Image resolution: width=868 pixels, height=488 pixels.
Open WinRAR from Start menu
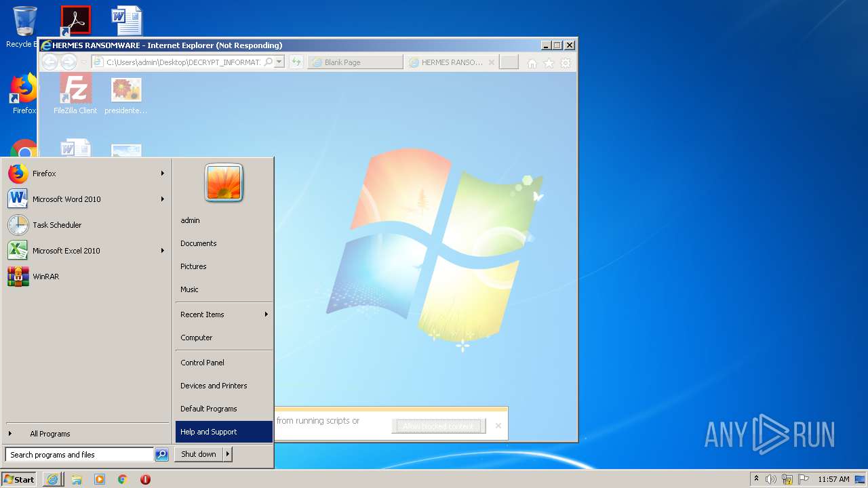tap(86, 277)
